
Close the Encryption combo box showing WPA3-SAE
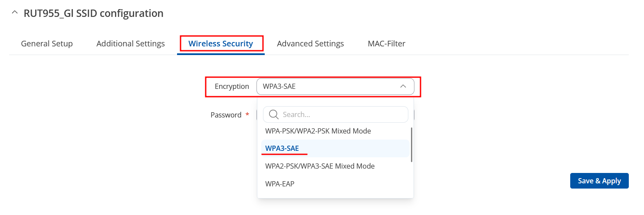coord(335,86)
